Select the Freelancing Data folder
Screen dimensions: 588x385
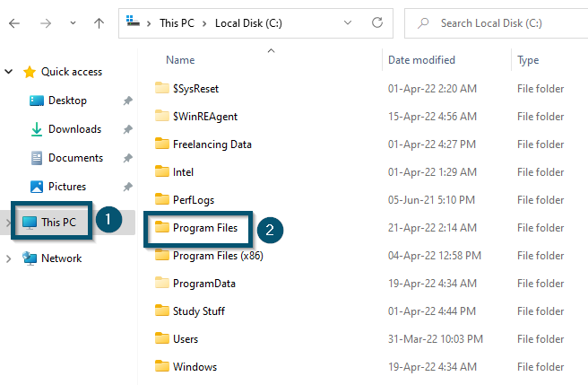212,144
